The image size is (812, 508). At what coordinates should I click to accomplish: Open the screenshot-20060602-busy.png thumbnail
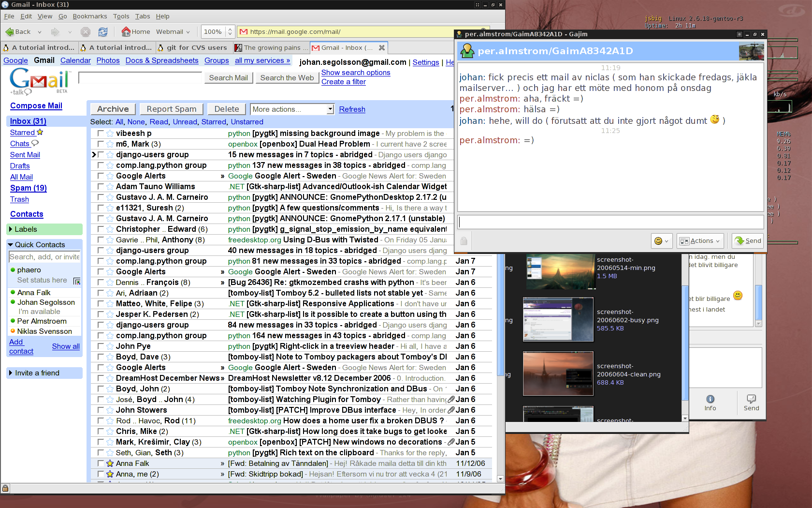(x=558, y=320)
